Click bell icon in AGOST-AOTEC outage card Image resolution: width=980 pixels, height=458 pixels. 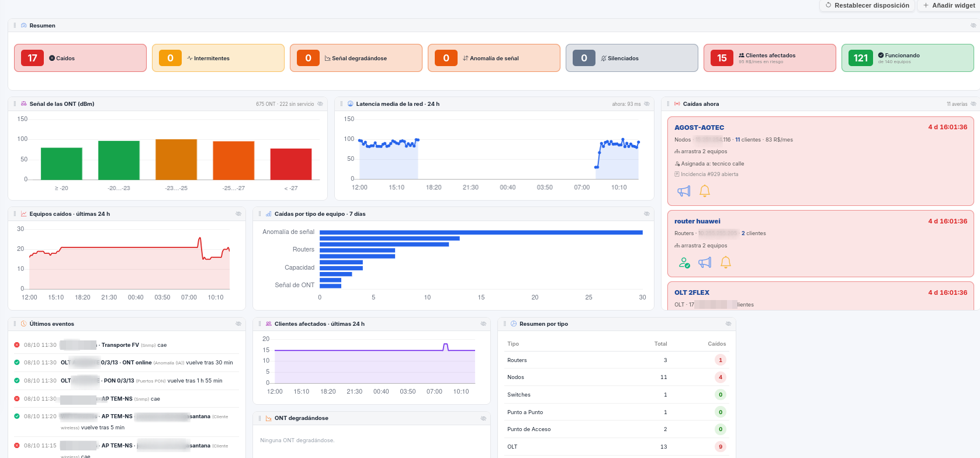point(705,191)
